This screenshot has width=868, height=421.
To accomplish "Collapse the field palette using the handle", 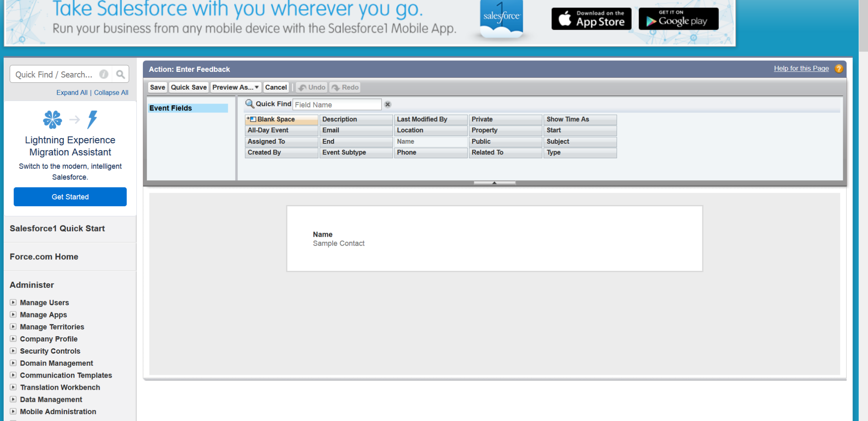I will 494,183.
